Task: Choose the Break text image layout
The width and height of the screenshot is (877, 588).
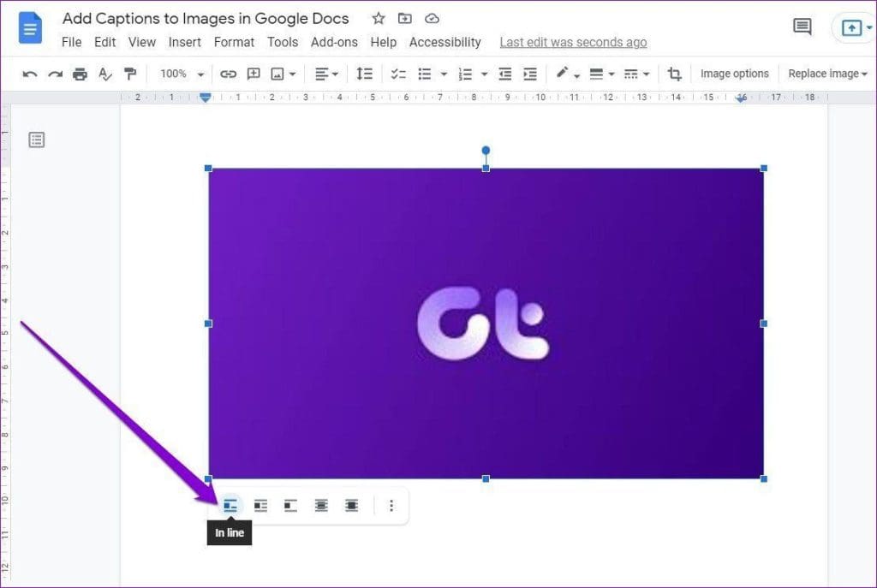Action: tap(290, 505)
